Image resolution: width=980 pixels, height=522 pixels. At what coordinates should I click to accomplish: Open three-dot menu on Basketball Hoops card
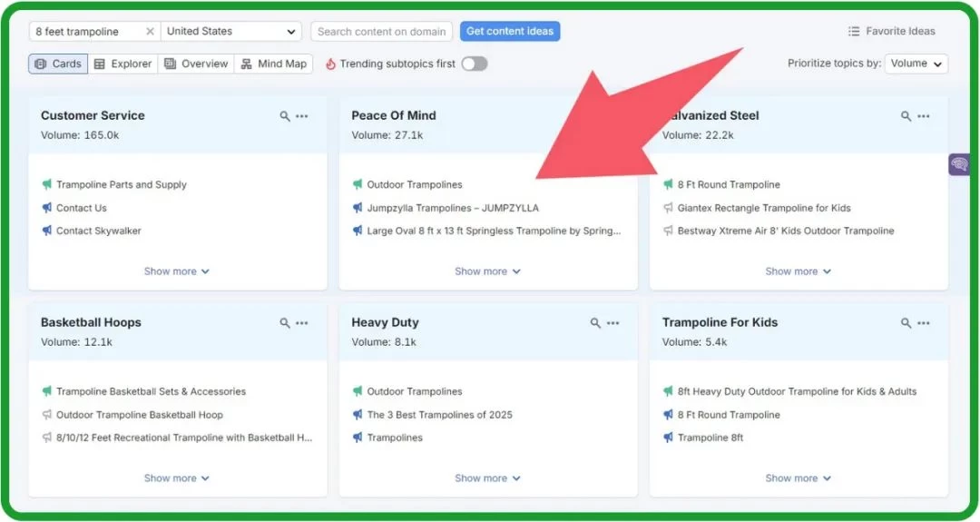pos(302,323)
